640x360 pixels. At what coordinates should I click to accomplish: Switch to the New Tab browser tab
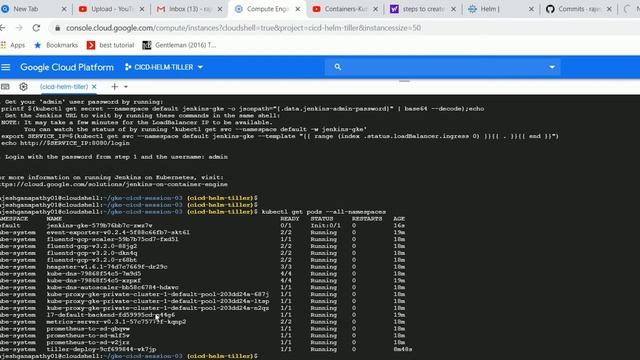33,9
